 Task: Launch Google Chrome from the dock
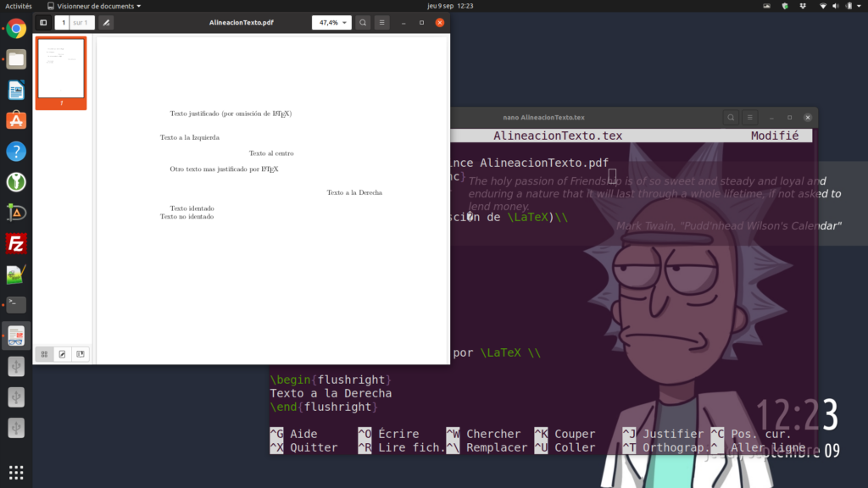coord(16,29)
